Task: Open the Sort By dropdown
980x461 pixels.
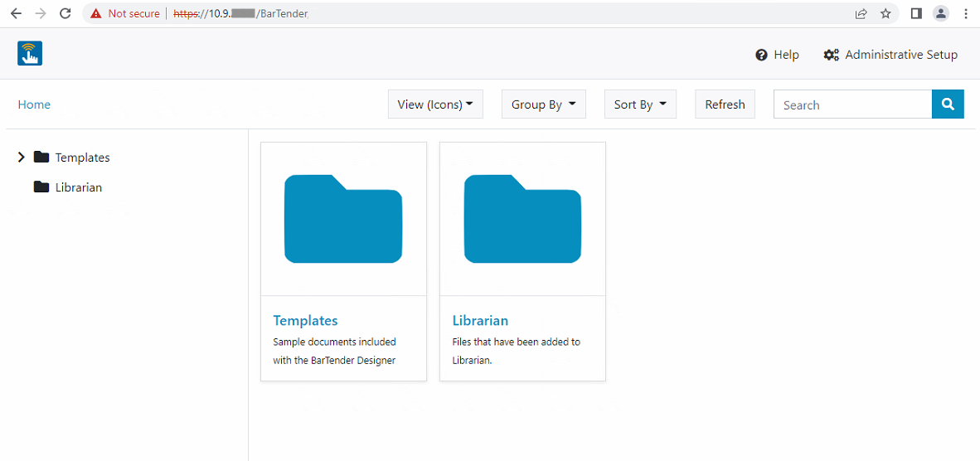Action: click(640, 104)
